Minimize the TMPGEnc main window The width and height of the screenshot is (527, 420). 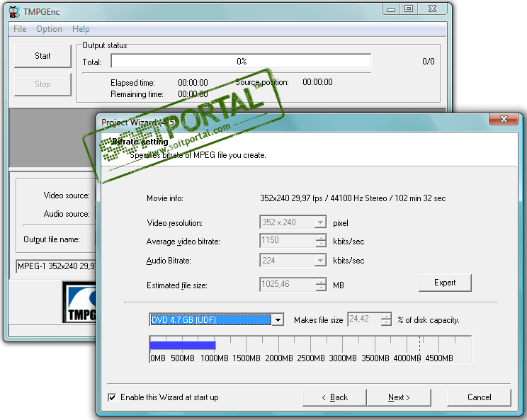pyautogui.click(x=391, y=9)
